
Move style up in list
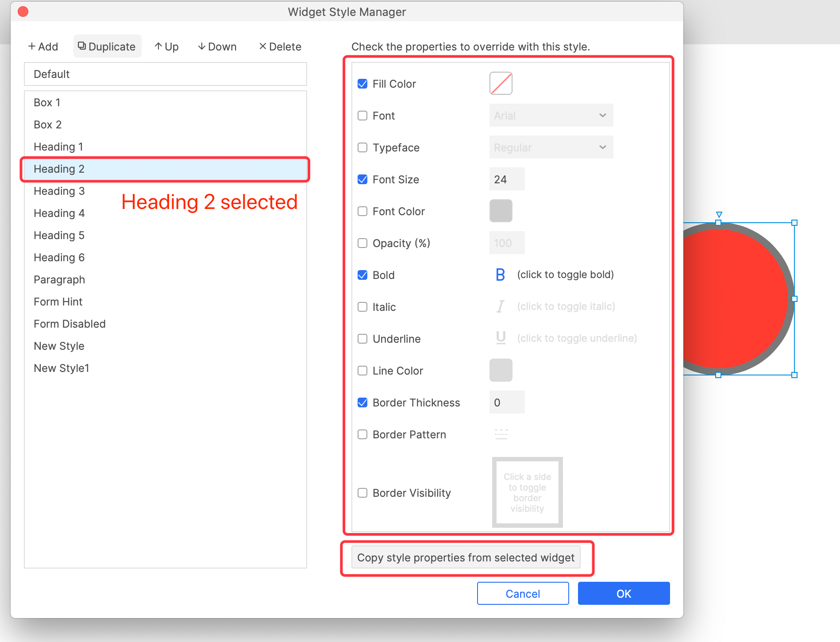click(x=166, y=46)
